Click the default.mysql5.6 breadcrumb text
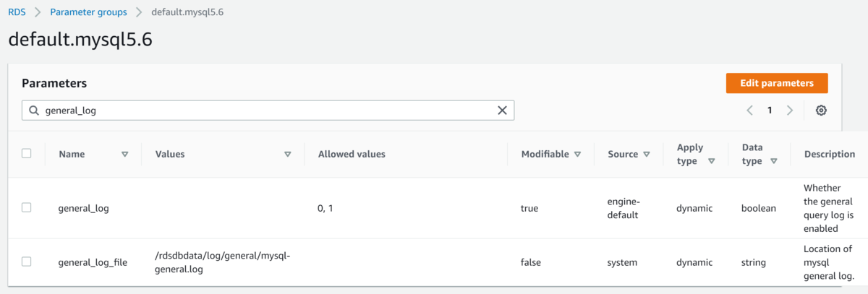The height and width of the screenshot is (294, 868). pyautogui.click(x=187, y=12)
